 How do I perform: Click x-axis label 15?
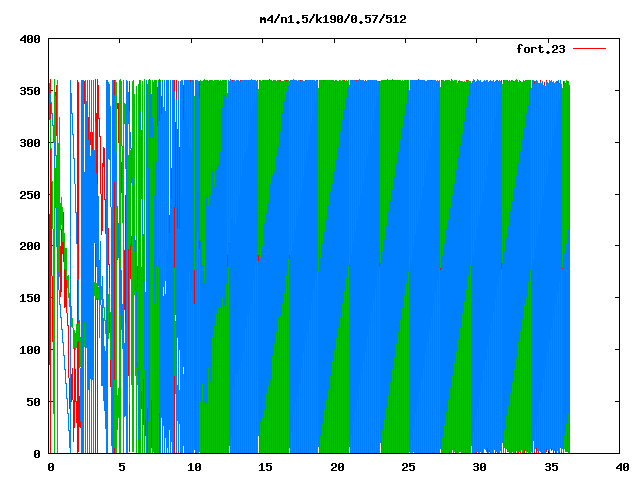pos(266,467)
